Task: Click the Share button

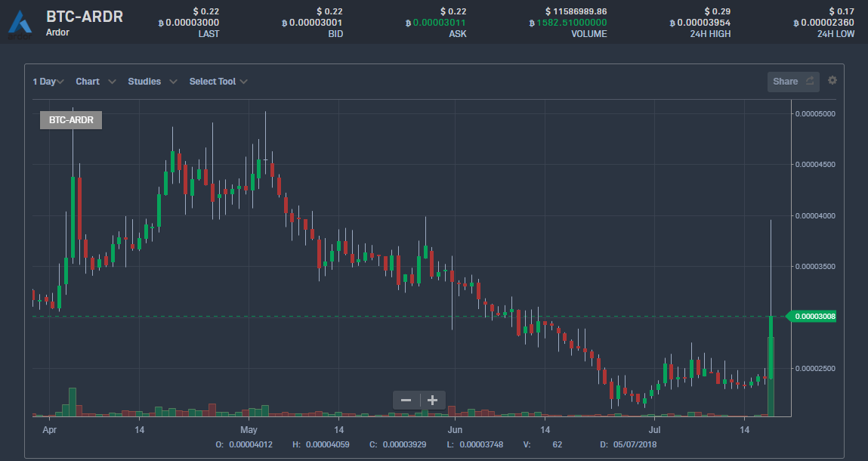Action: pyautogui.click(x=792, y=82)
